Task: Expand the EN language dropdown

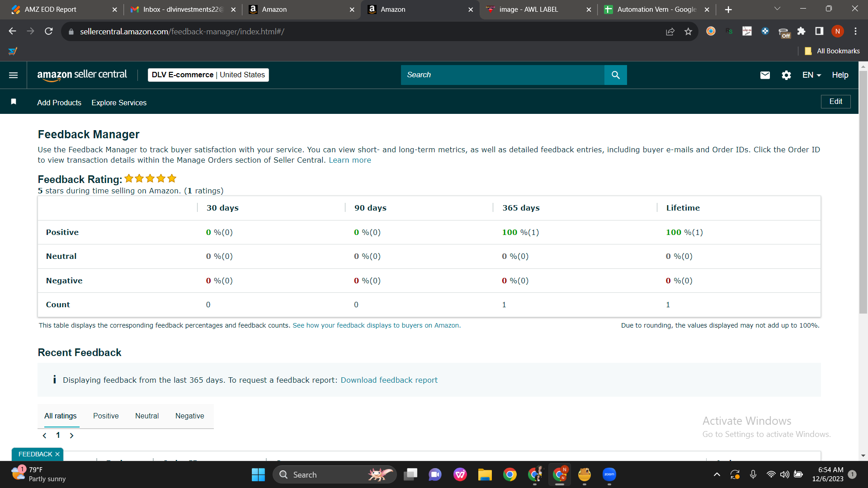Action: point(811,75)
